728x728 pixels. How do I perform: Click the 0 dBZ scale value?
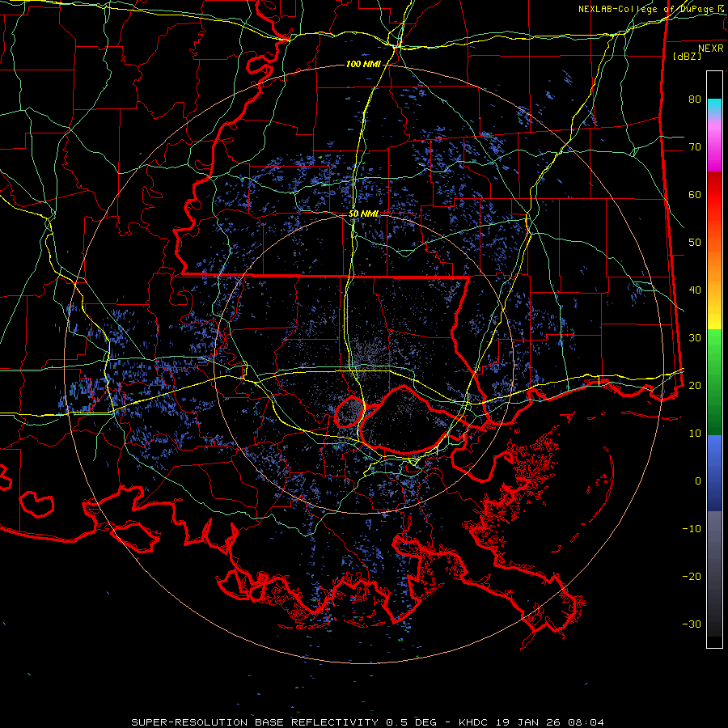point(697,481)
